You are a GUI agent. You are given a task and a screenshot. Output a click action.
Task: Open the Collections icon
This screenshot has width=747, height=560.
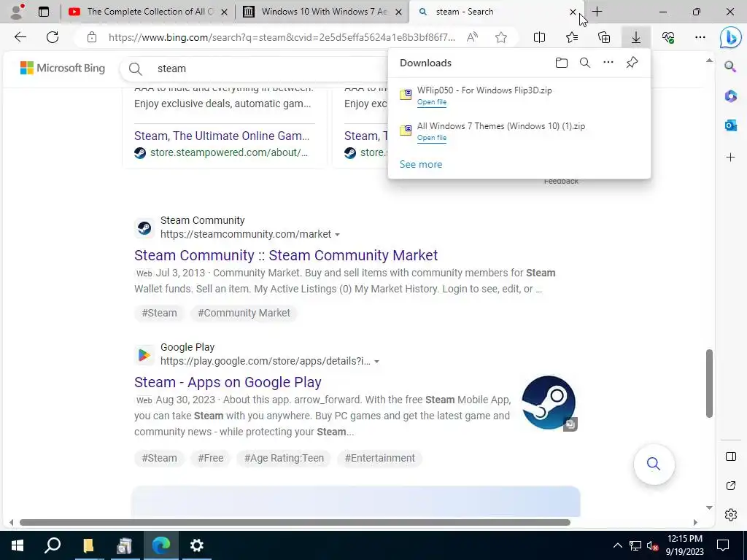(604, 37)
